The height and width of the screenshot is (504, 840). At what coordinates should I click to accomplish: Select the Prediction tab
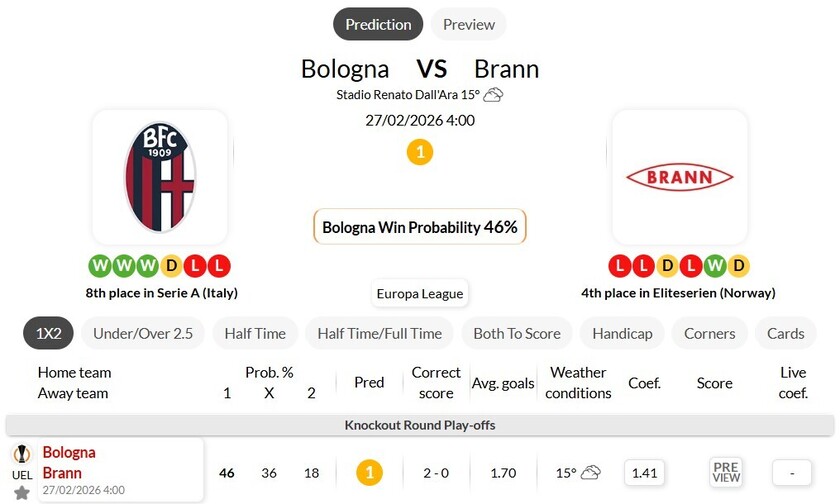point(378,24)
